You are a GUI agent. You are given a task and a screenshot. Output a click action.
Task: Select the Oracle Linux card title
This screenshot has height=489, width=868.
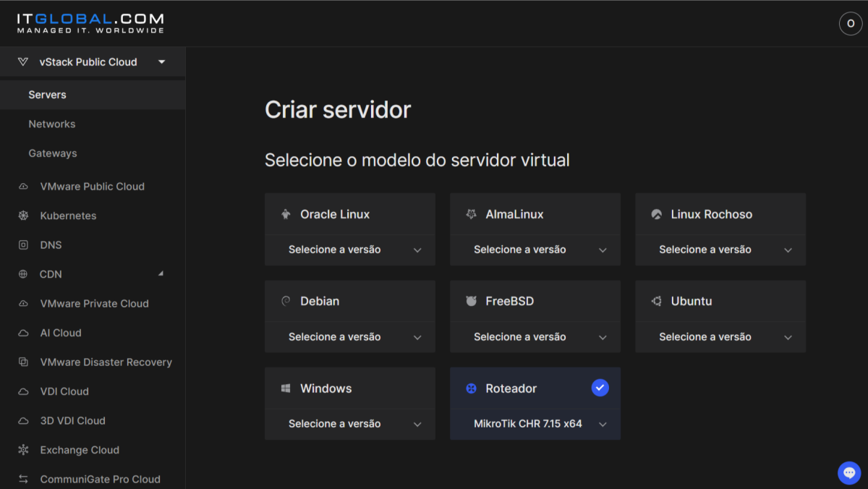tap(335, 215)
